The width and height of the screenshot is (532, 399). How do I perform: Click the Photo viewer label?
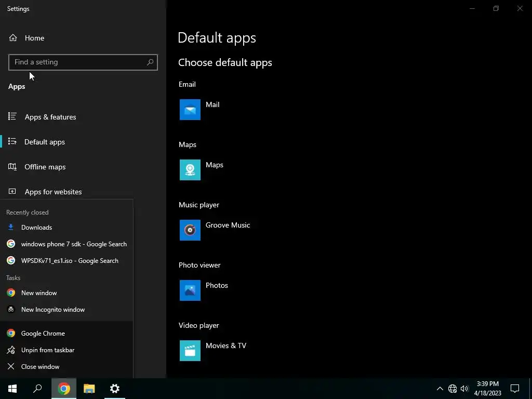tap(199, 265)
